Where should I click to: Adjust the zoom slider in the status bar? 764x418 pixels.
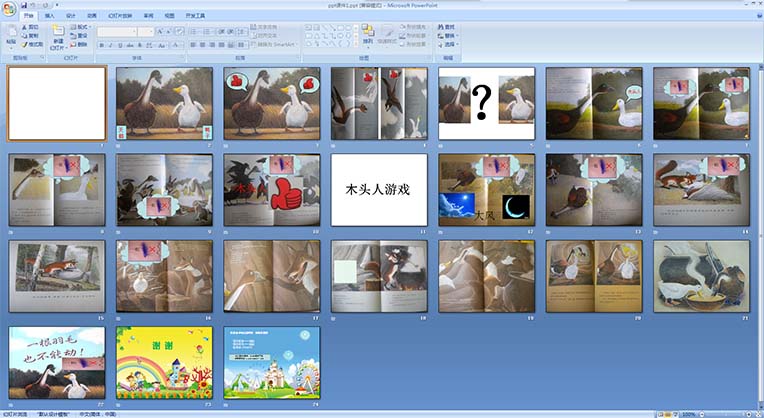click(x=725, y=414)
